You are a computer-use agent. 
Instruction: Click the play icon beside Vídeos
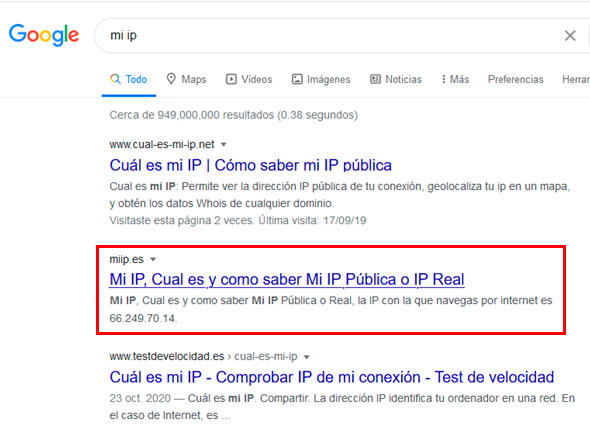click(x=231, y=79)
